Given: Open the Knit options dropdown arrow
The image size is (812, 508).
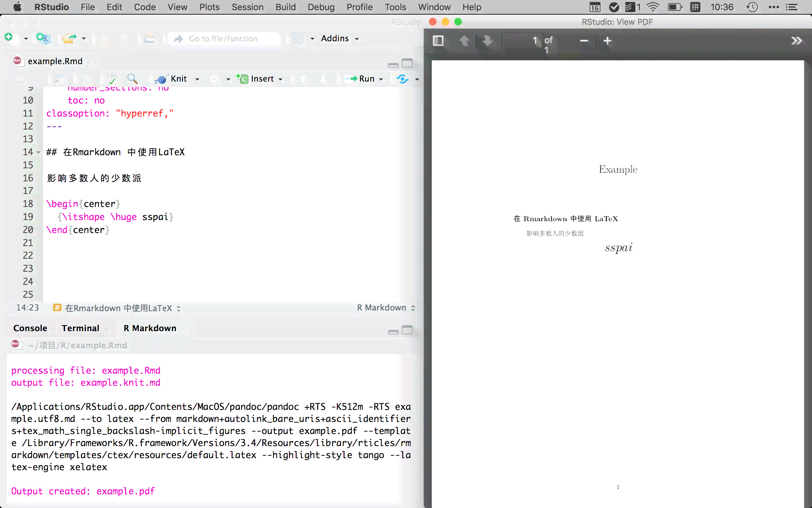Looking at the screenshot, I should pos(197,79).
